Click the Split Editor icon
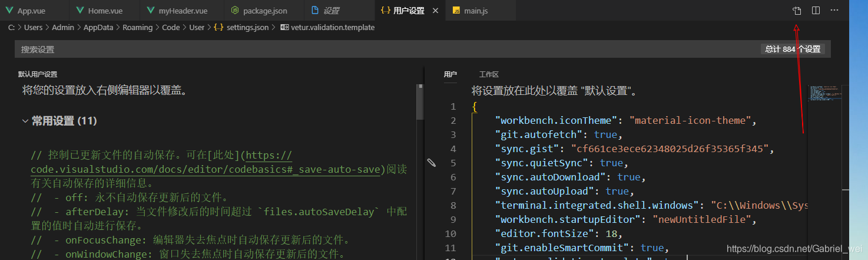Screen dimensions: 868x260 (x=816, y=11)
